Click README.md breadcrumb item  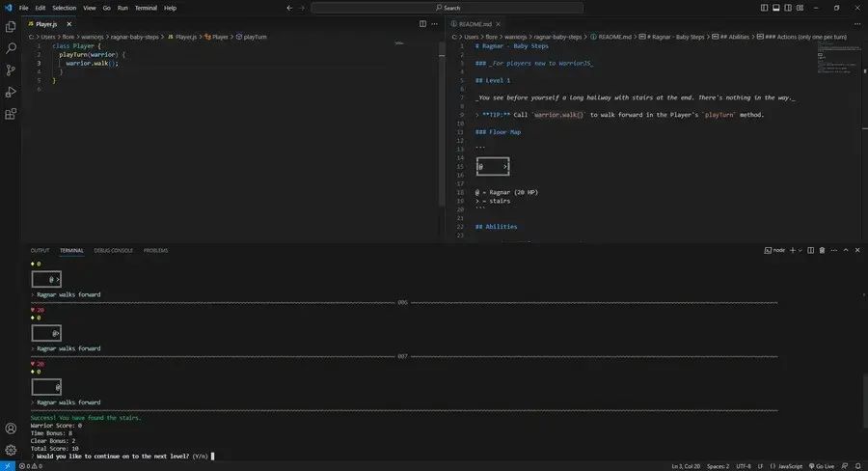610,37
